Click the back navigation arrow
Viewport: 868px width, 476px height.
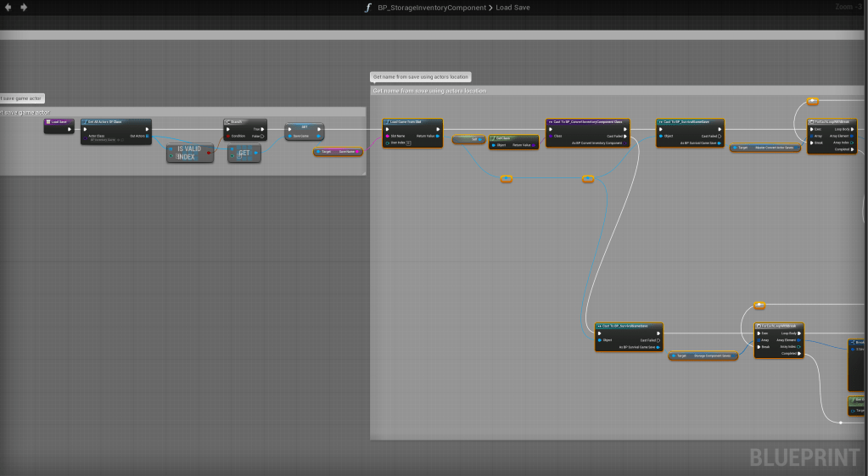click(9, 8)
